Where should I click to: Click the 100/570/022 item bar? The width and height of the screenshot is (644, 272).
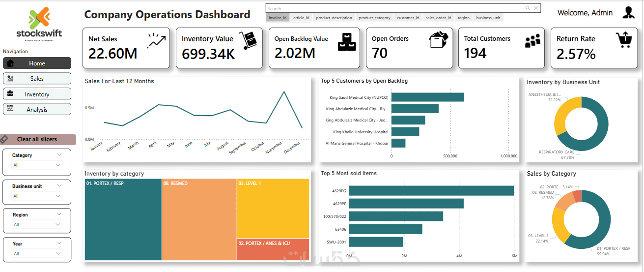click(x=396, y=216)
